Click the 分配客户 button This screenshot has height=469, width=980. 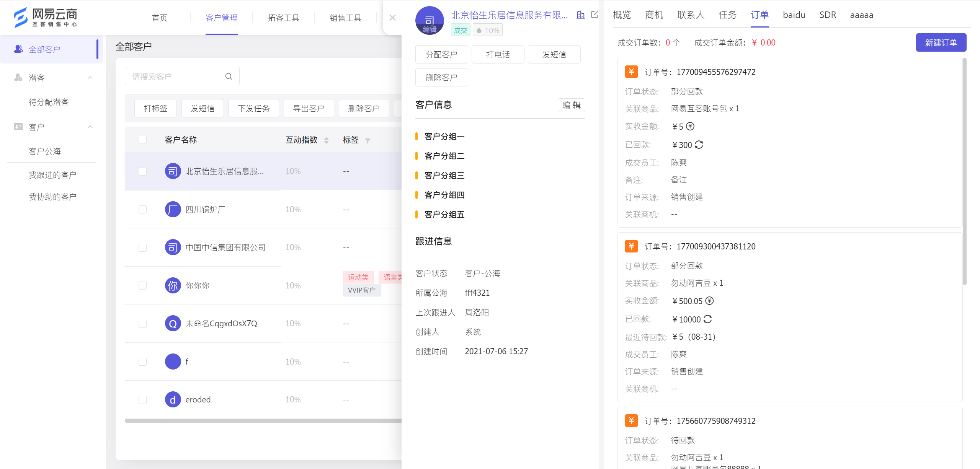click(441, 54)
